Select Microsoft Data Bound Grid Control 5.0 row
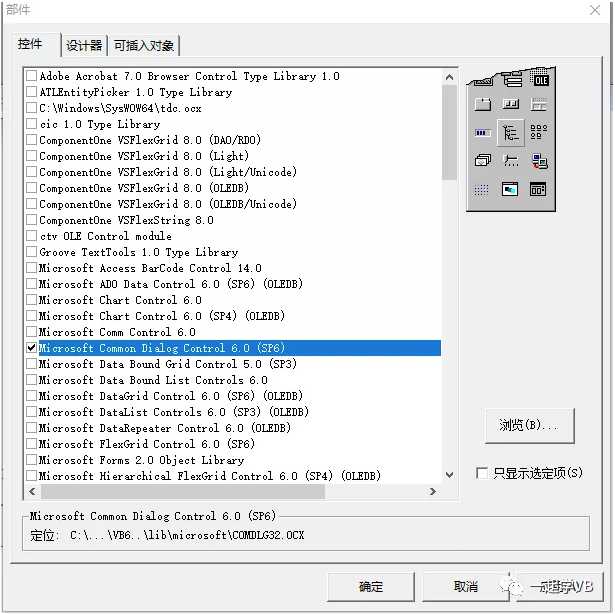Viewport: 615px width, 614px height. point(233,364)
